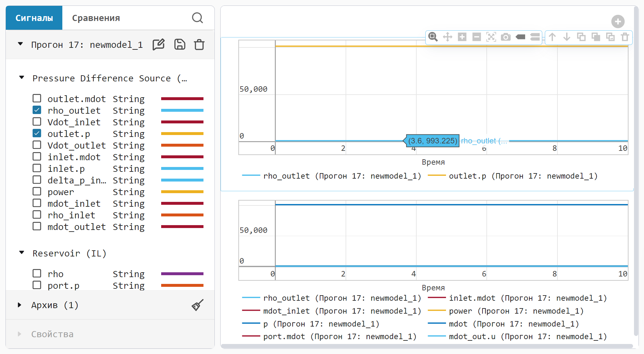The image size is (644, 354).
Task: Zoom in with the plus toolbar icon
Action: [x=462, y=37]
